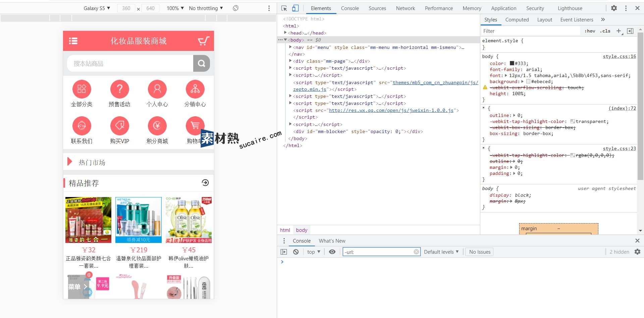Show the console sidebar icon
The image size is (644, 318).
click(284, 252)
